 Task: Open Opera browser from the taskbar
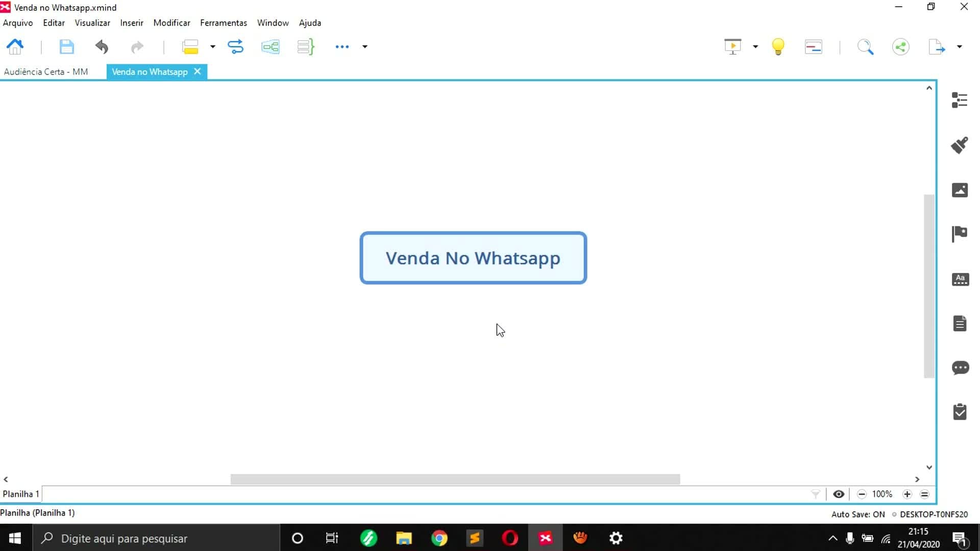[510, 538]
